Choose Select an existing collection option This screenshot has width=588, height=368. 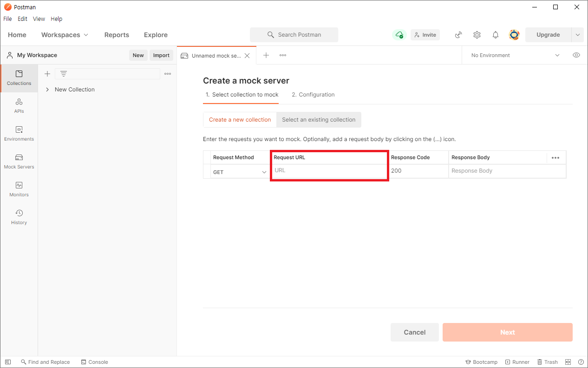point(319,120)
